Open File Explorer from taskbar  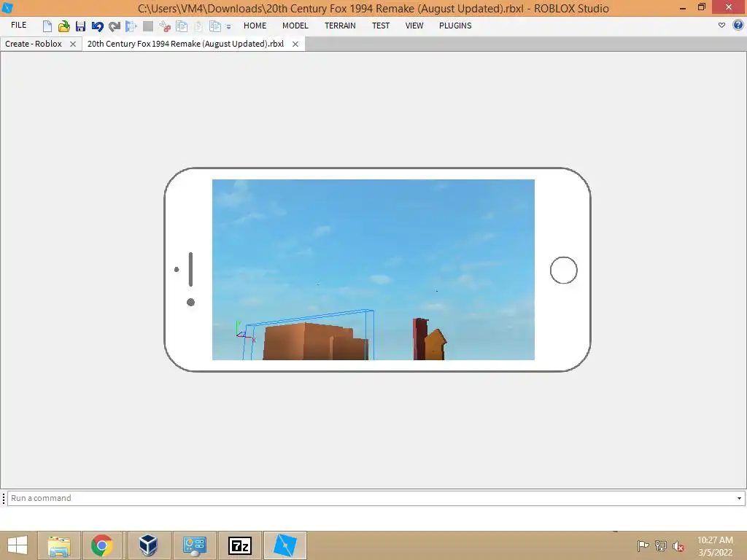tap(59, 545)
